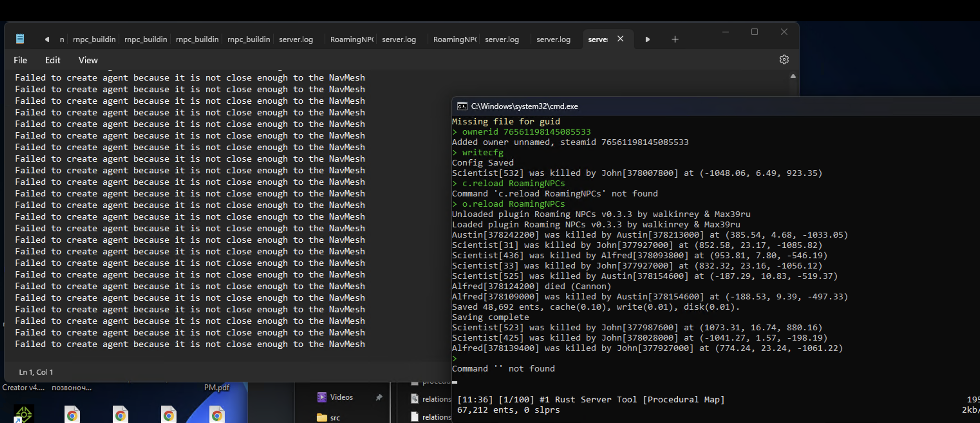This screenshot has height=423, width=980.
Task: Click the Notepad application icon in the title bar
Action: pos(20,39)
